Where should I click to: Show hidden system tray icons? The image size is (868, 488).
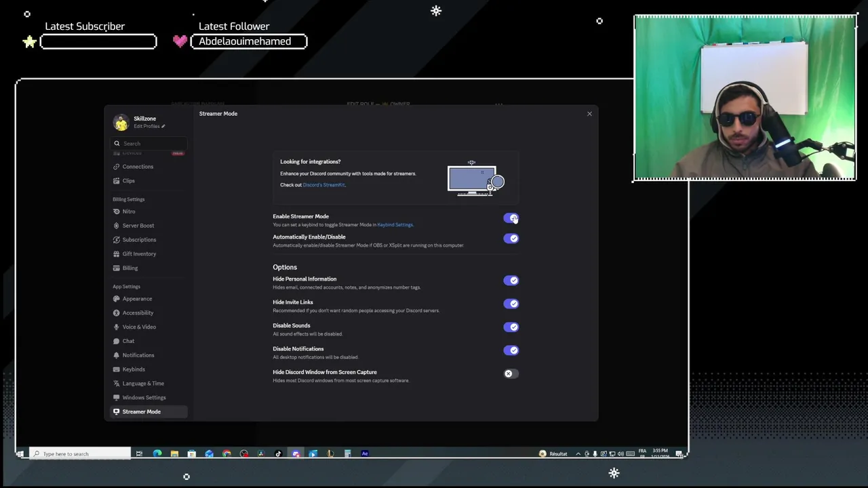click(x=578, y=453)
